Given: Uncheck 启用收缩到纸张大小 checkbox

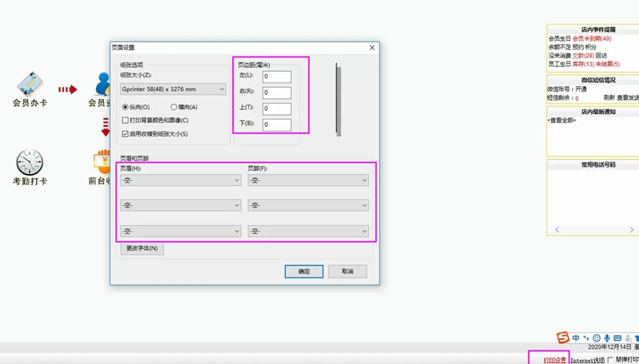Looking at the screenshot, I should (x=125, y=133).
